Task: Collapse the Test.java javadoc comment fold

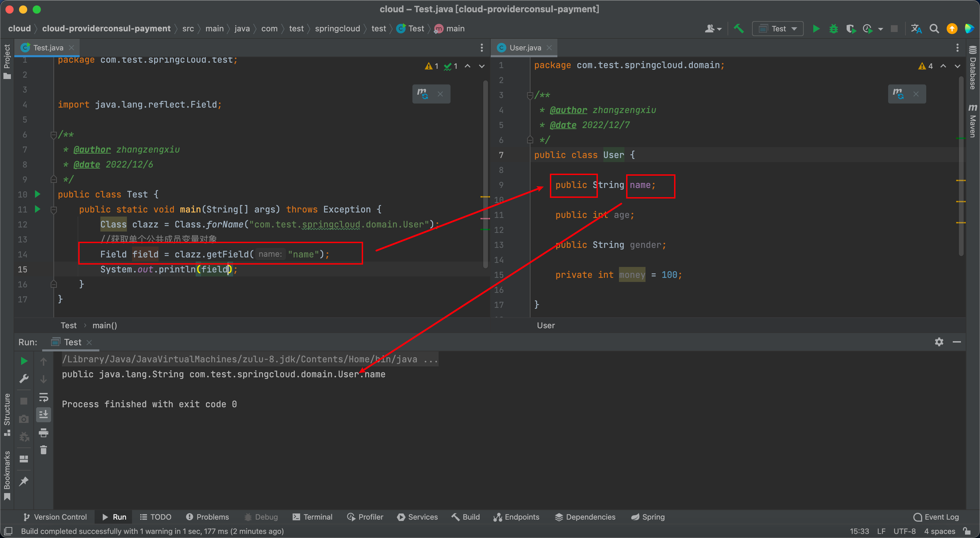Action: [x=54, y=135]
